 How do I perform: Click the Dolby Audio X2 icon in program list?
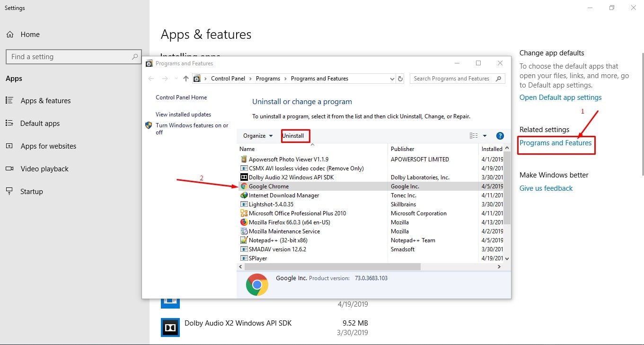coord(244,177)
